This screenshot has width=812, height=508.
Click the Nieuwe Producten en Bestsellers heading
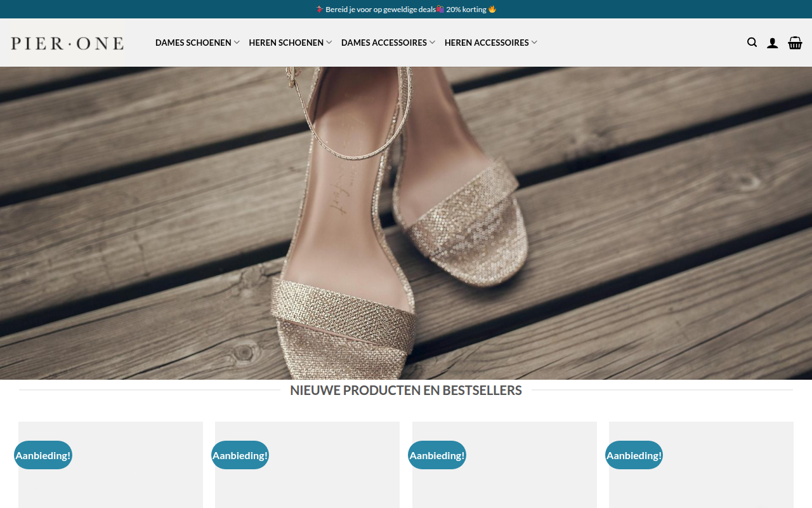pos(406,391)
